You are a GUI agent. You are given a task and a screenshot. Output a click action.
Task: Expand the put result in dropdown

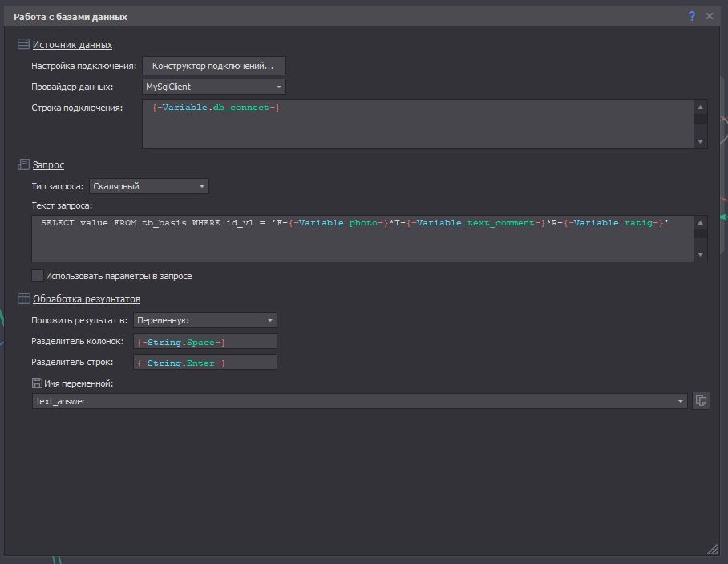tap(204, 320)
